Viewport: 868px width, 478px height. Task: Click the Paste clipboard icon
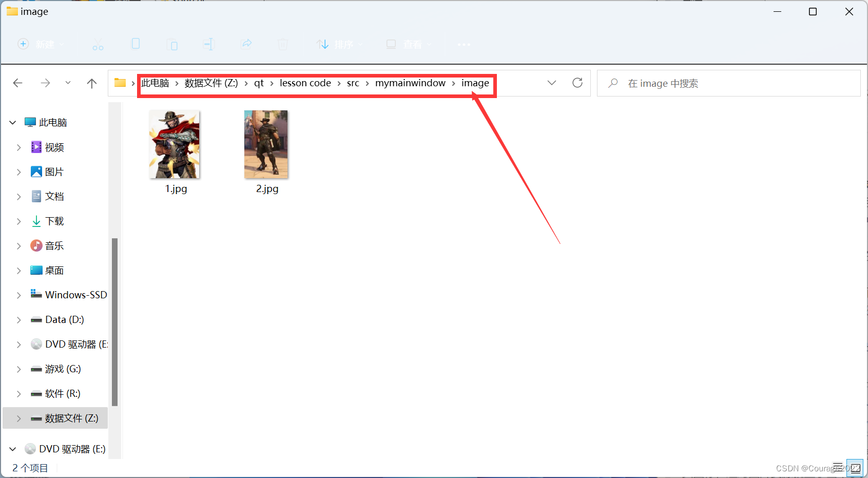click(x=172, y=45)
